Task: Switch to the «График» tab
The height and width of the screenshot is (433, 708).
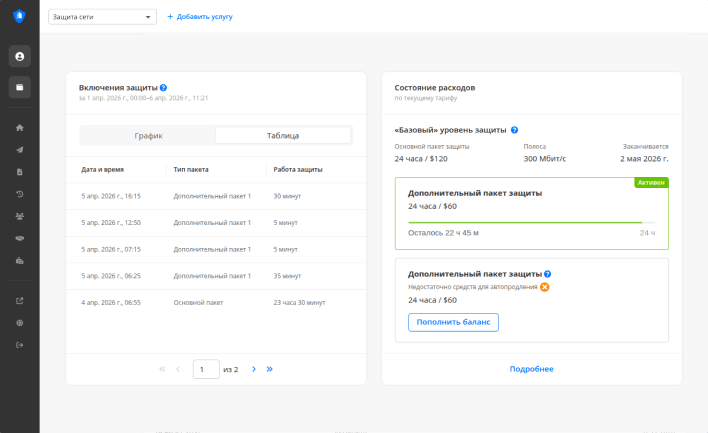Action: (x=148, y=135)
